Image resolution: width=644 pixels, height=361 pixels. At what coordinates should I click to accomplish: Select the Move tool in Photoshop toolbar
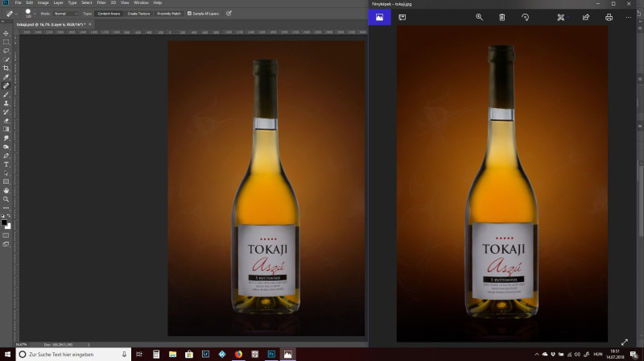click(6, 33)
